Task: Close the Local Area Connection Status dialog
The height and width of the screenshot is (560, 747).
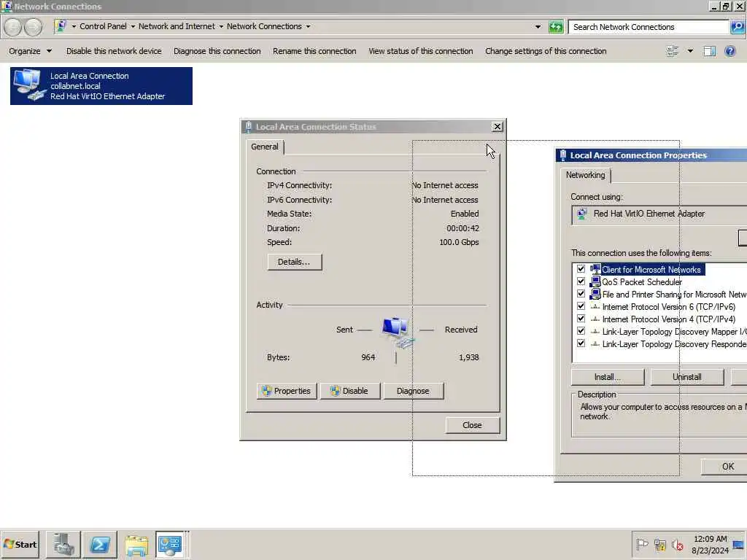Action: (497, 127)
